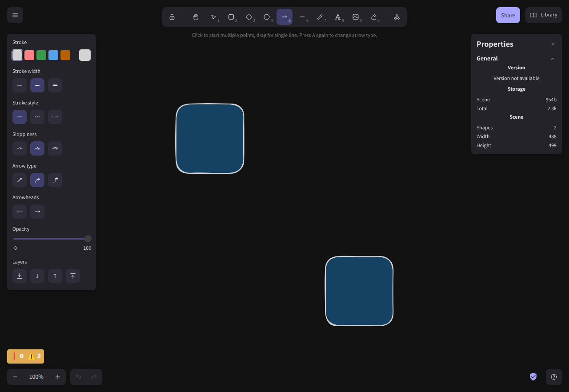This screenshot has width=569, height=392.
Task: Pick the green stroke color swatch
Action: [x=41, y=55]
